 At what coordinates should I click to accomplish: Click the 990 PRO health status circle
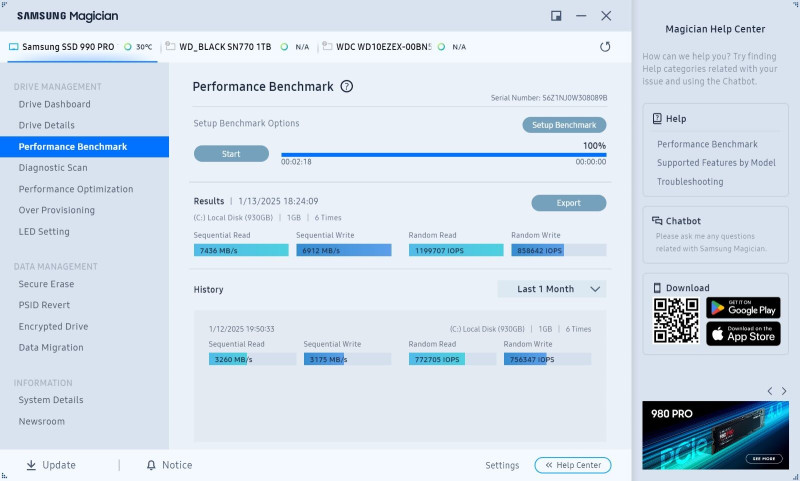tap(128, 47)
